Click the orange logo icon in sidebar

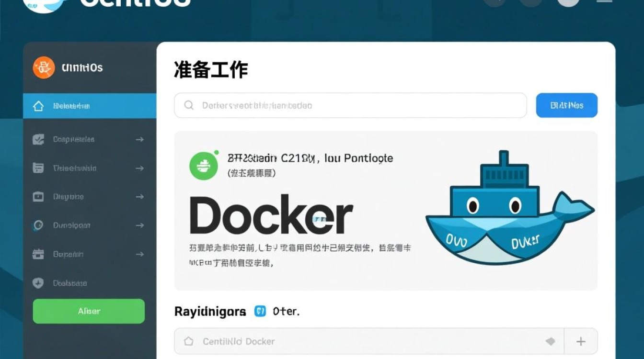pos(44,67)
